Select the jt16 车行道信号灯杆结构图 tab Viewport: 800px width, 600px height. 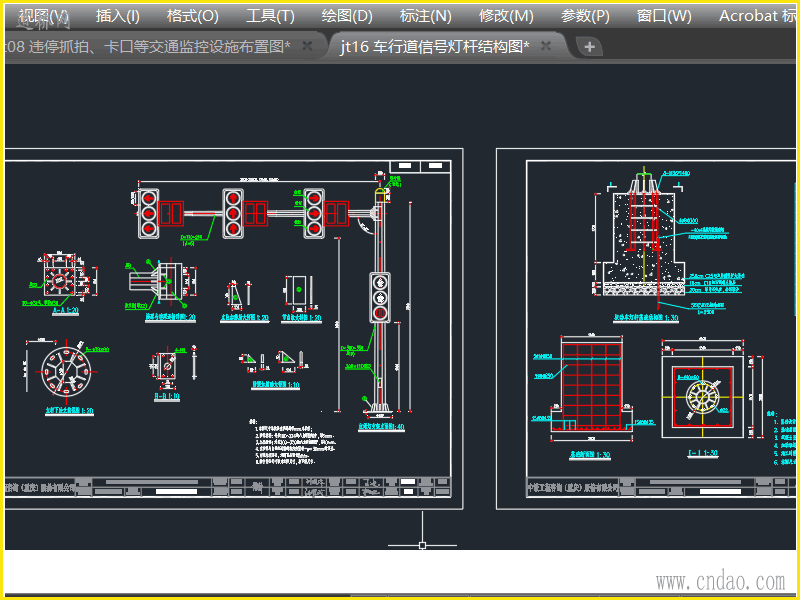[434, 47]
